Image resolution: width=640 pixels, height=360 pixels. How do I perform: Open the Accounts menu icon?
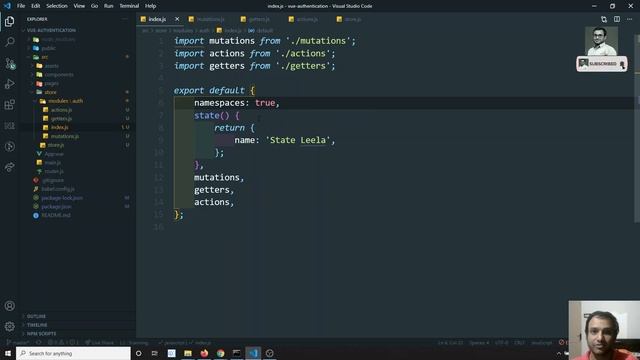(10, 306)
